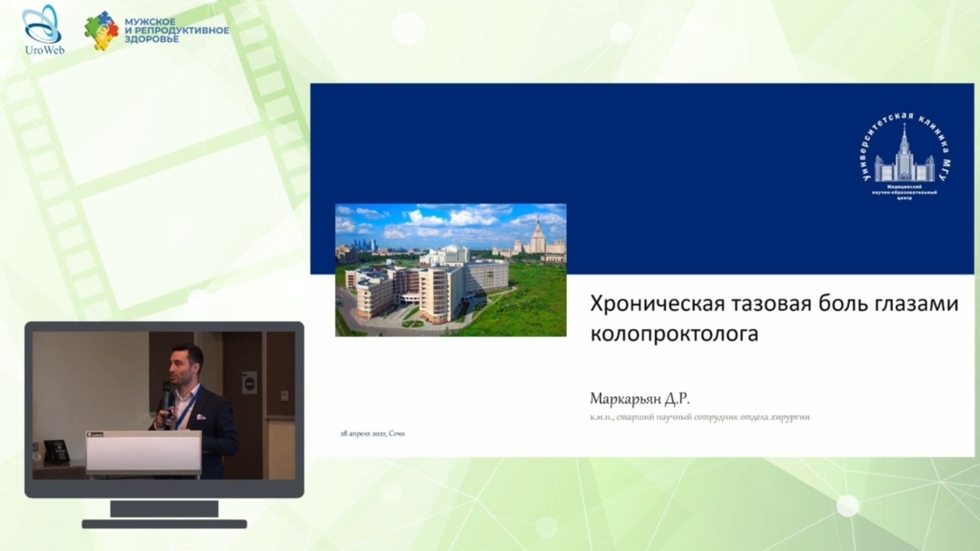Click the puzzle-piece men's health logo

[x=101, y=31]
